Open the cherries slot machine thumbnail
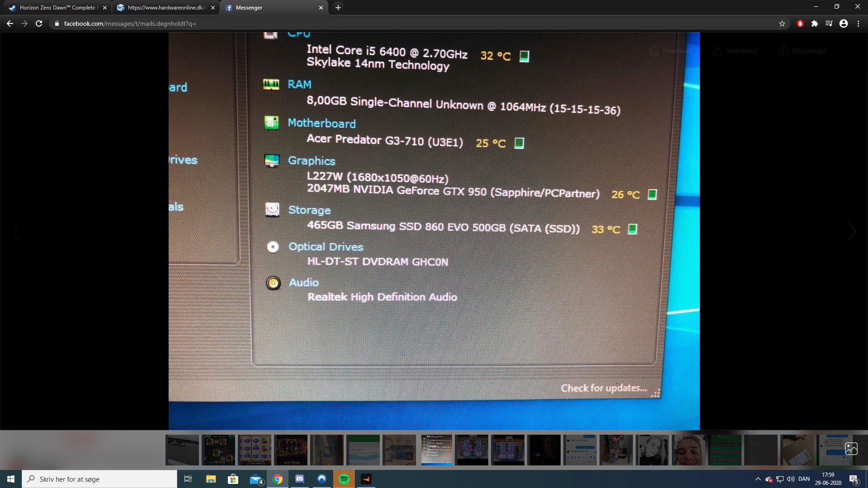The height and width of the screenshot is (488, 868). [255, 450]
